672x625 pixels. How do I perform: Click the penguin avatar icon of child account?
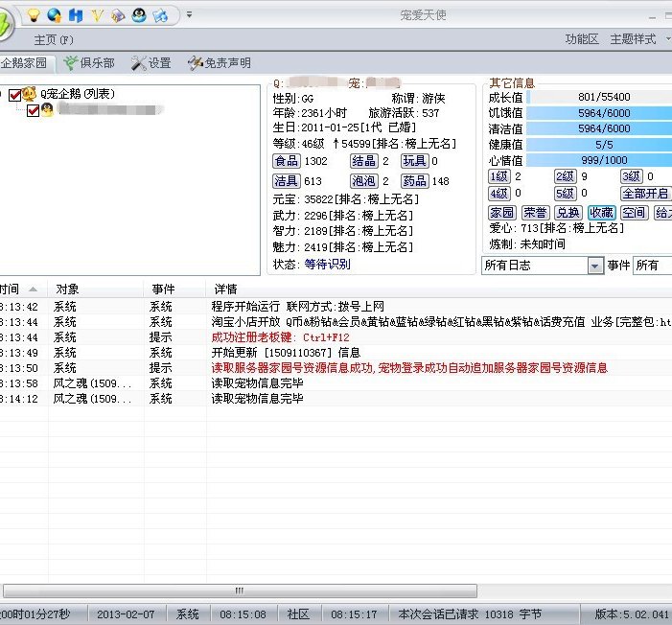point(47,110)
